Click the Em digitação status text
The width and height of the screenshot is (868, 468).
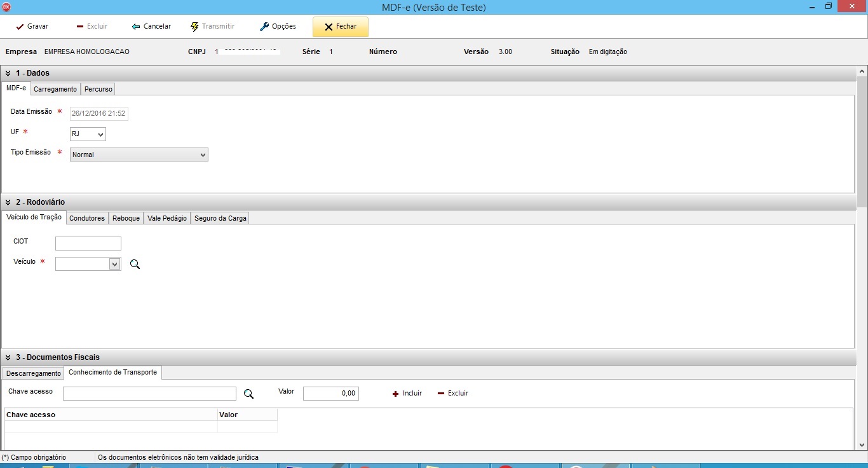tap(608, 52)
